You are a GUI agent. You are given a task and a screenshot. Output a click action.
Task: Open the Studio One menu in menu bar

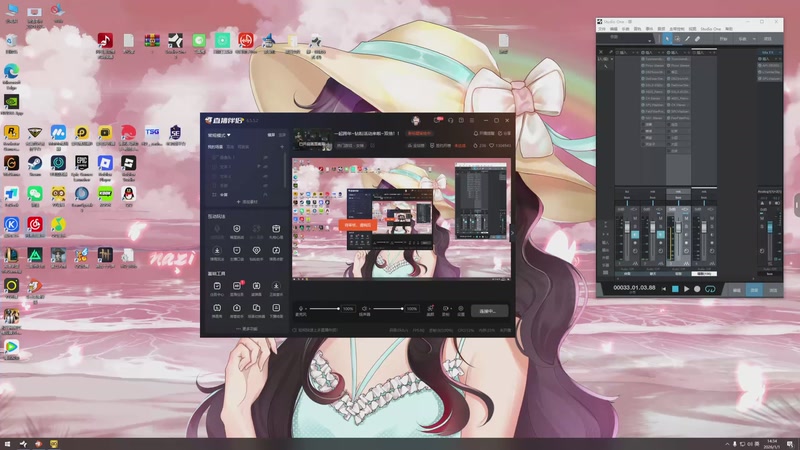click(710, 29)
